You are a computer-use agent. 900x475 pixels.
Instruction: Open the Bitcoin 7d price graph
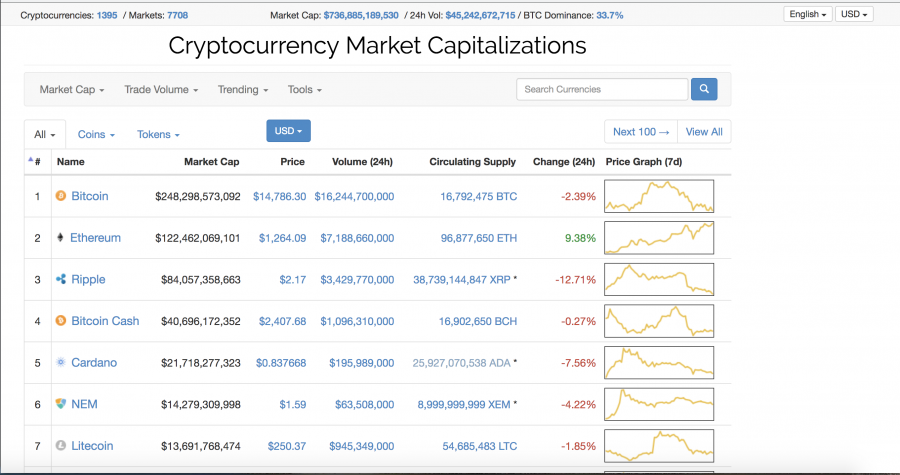tap(659, 196)
